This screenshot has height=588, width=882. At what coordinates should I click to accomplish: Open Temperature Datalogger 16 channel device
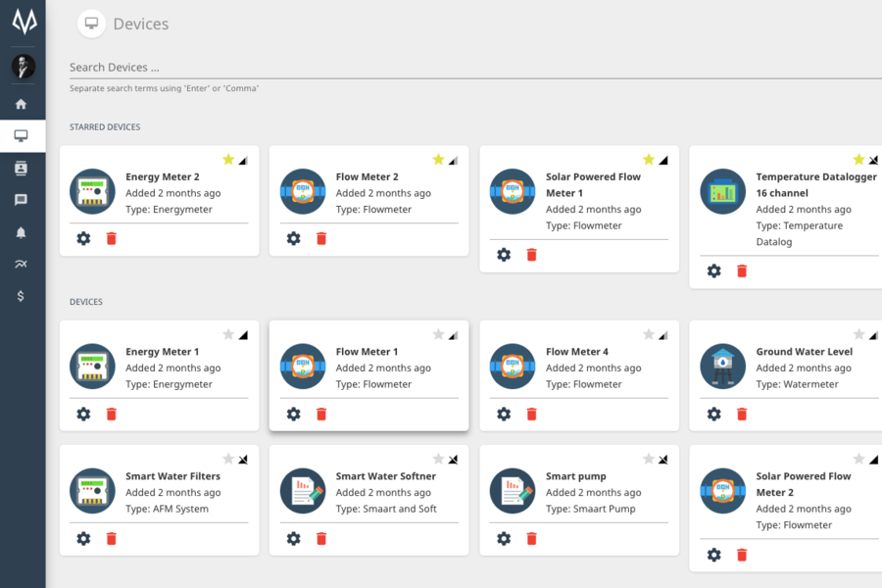click(x=815, y=184)
